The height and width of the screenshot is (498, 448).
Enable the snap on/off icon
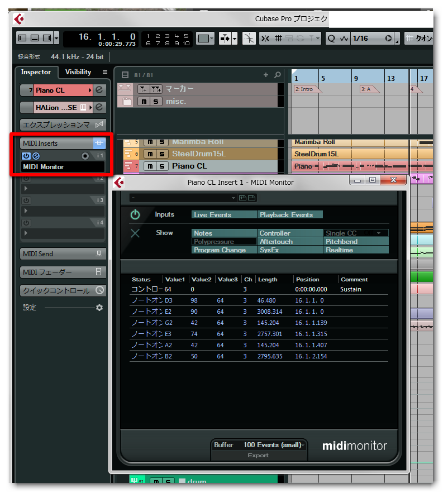point(266,39)
